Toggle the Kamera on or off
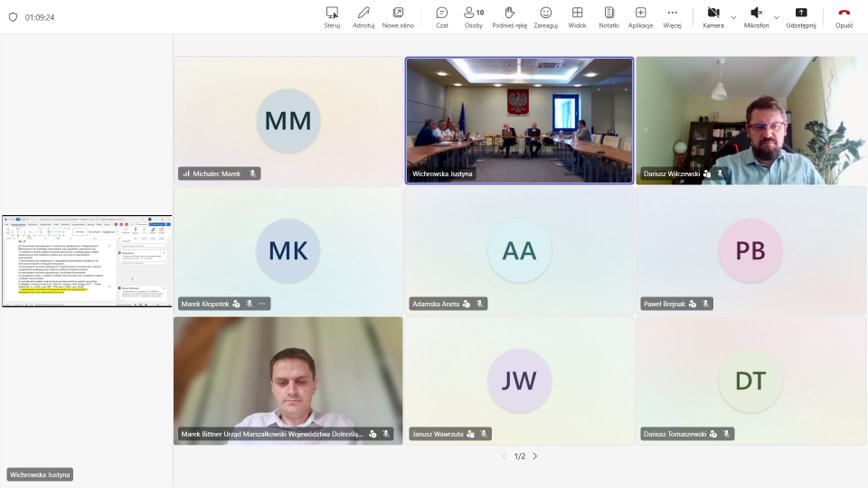The height and width of the screenshot is (488, 868). click(x=713, y=17)
